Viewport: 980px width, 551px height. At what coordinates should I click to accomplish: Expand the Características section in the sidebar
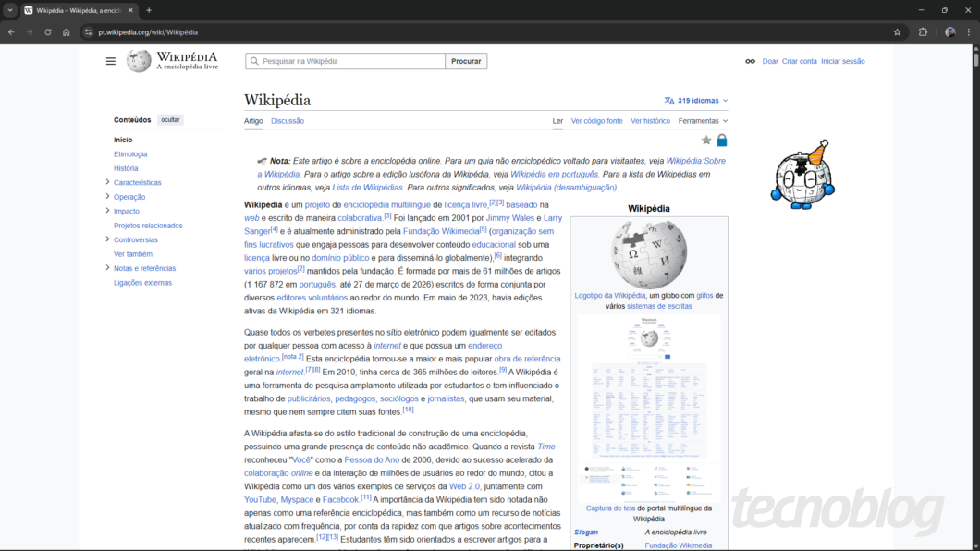click(x=108, y=182)
